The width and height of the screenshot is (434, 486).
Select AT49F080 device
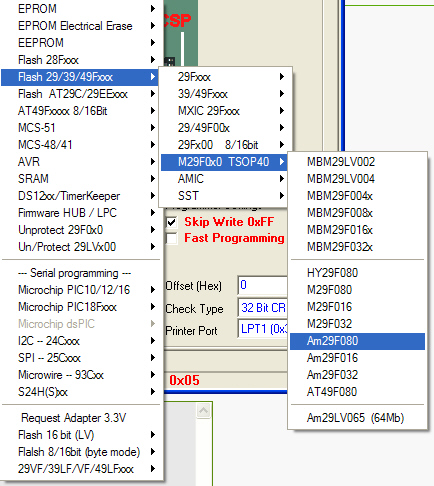[357, 392]
